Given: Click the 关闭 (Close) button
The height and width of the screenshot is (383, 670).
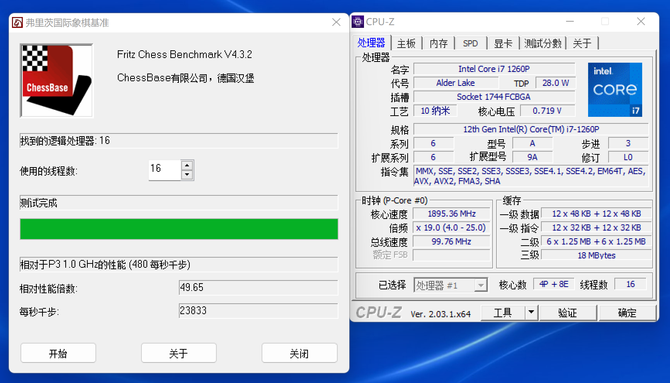Looking at the screenshot, I should click(x=299, y=353).
